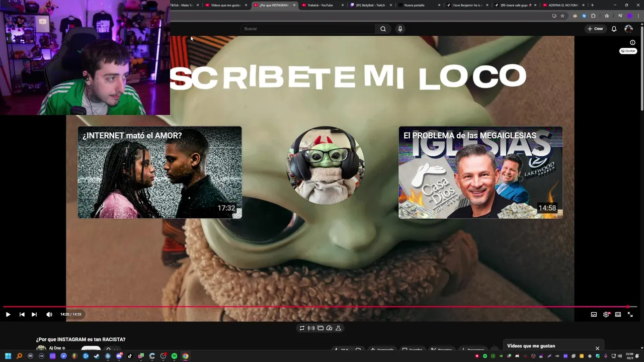Toggle the loop extension icon
644x362 pixels.
(302, 328)
